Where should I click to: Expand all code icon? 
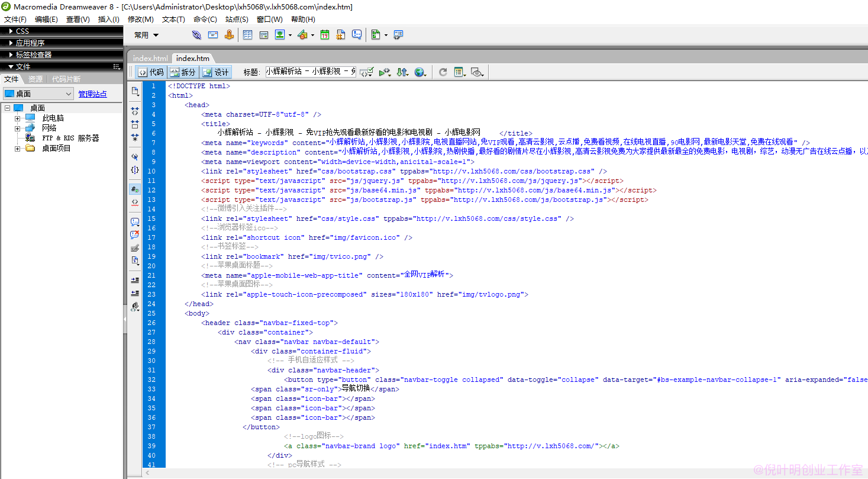click(x=135, y=137)
